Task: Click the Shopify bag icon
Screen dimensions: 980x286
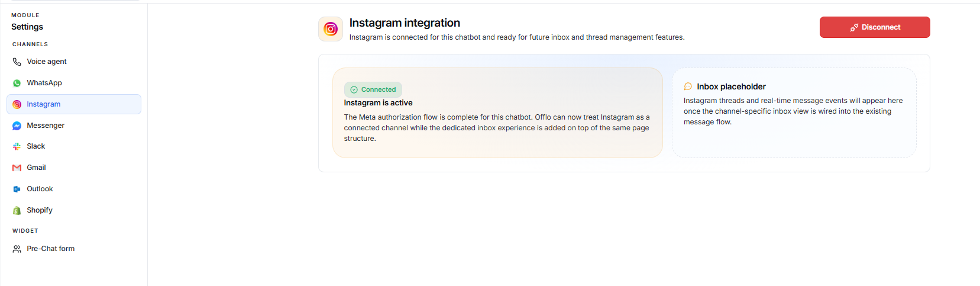Action: pyautogui.click(x=17, y=210)
